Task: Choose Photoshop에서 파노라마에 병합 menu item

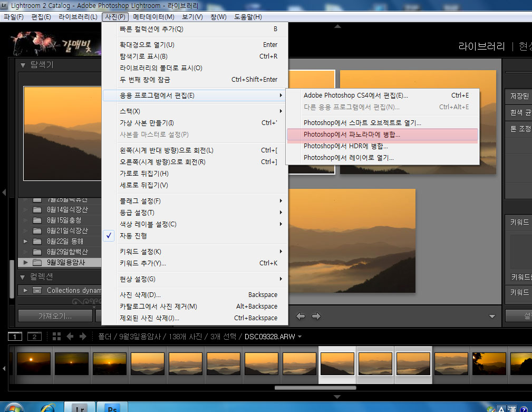Action: tap(352, 135)
